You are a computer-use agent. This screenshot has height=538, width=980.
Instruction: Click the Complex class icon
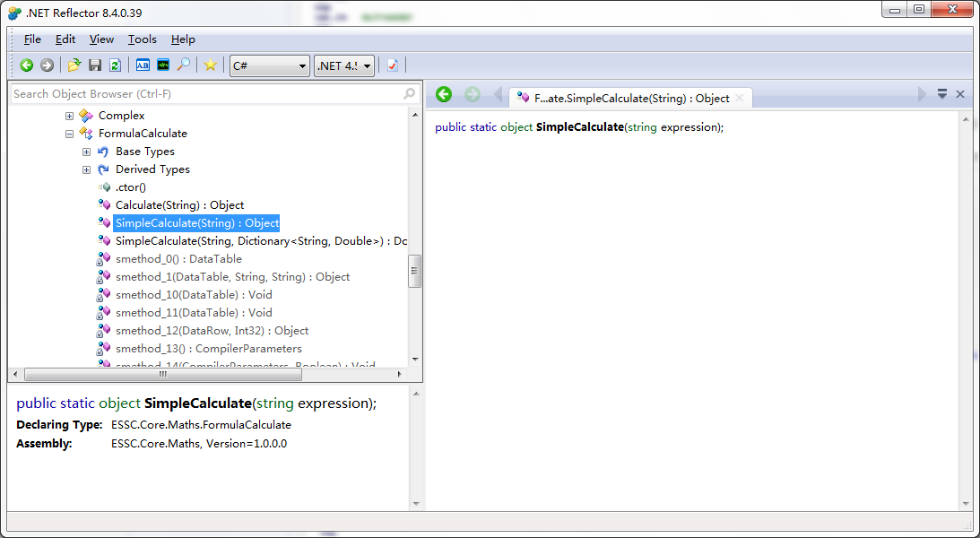86,116
